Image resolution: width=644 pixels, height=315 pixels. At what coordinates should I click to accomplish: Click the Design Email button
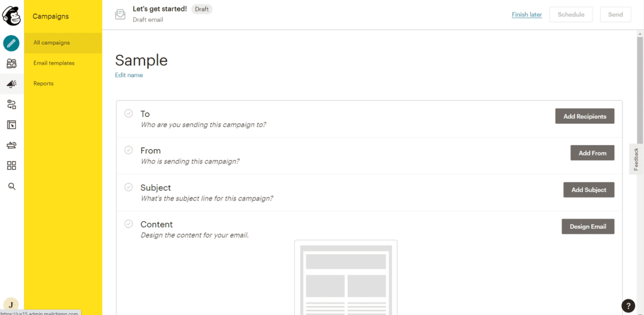tap(587, 226)
